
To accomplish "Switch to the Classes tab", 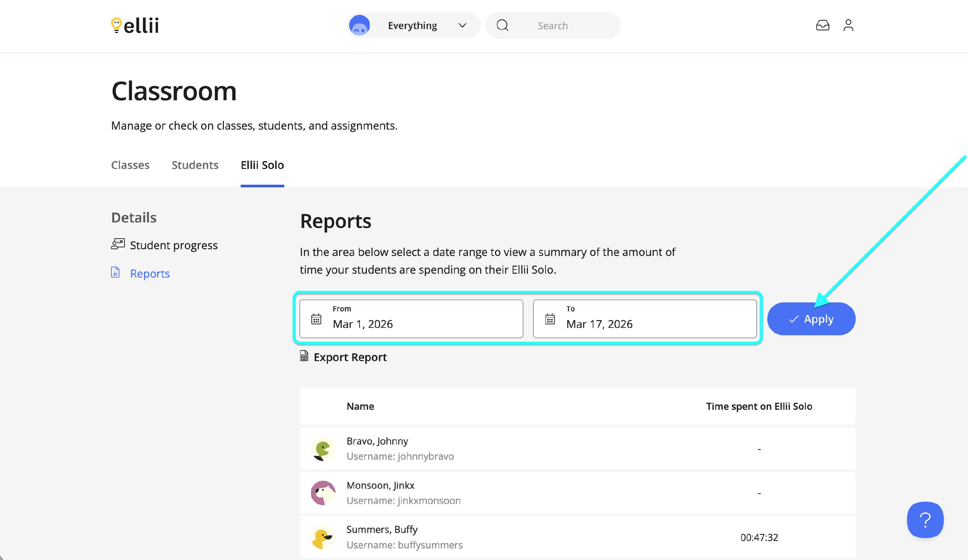I will (130, 165).
